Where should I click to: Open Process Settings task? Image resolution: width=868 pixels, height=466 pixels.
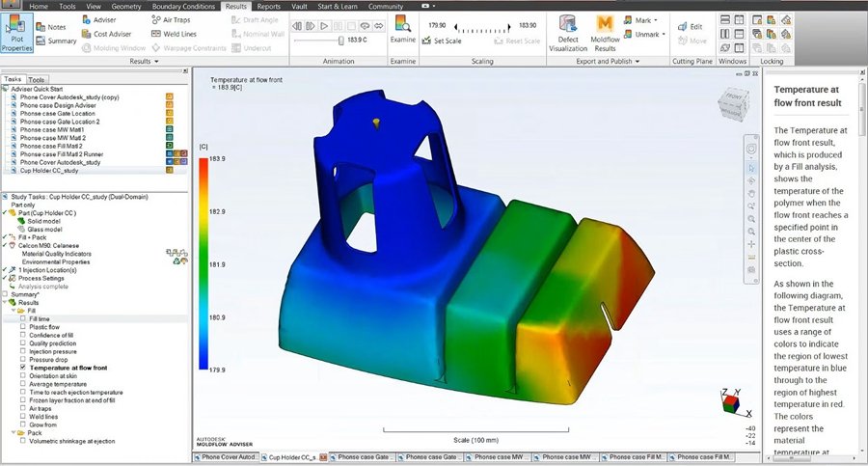click(x=41, y=278)
